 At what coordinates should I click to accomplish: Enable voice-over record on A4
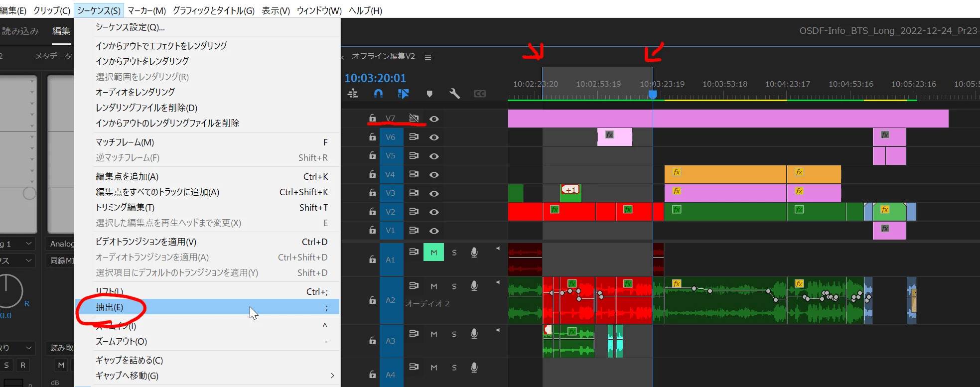tap(474, 368)
